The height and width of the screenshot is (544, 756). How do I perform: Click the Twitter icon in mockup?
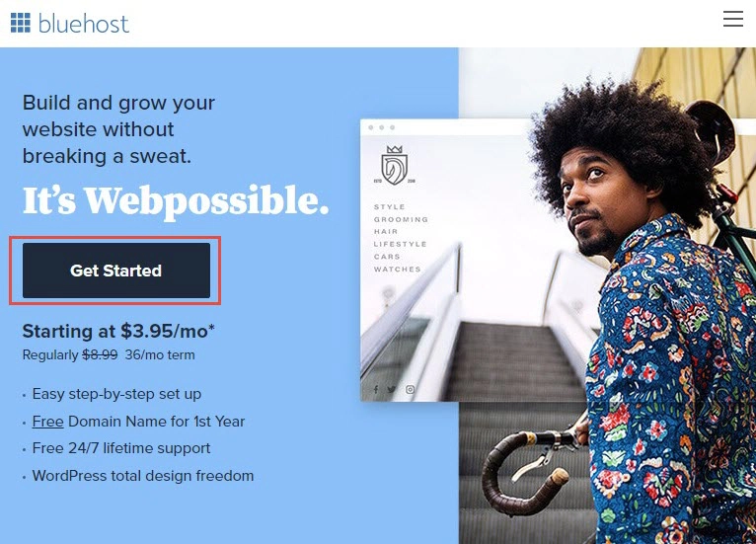tap(392, 389)
